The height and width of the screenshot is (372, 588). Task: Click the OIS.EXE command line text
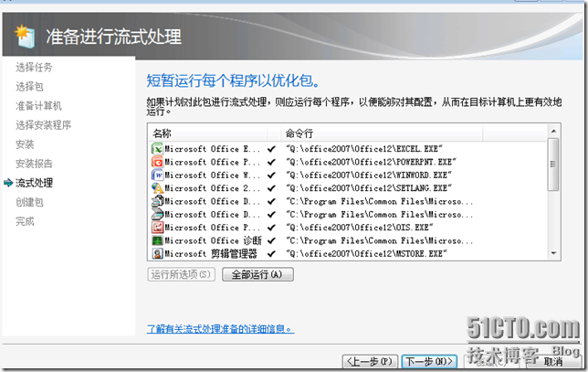(x=359, y=228)
